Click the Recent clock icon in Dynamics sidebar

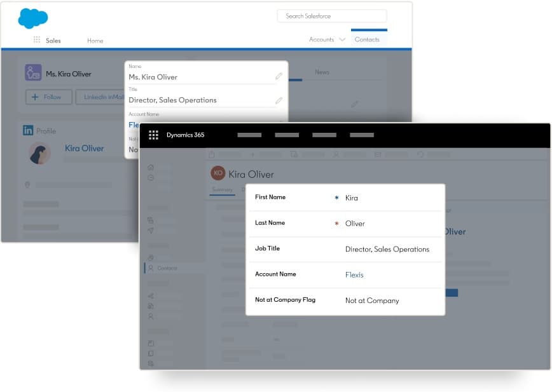(151, 177)
